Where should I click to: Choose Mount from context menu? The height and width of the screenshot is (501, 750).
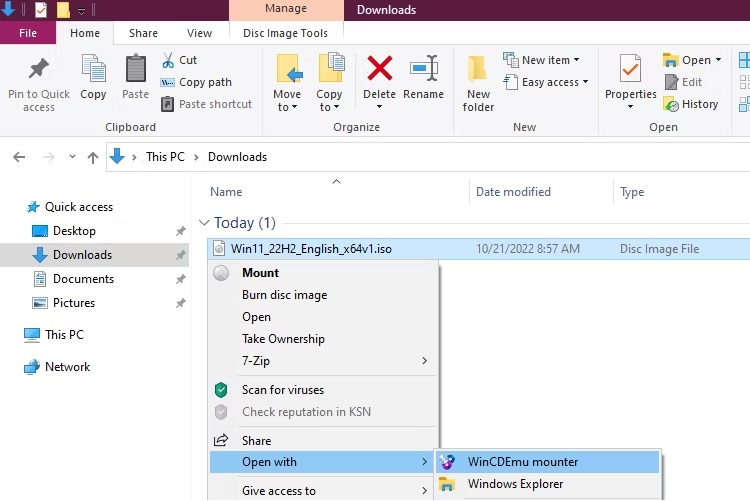point(323,273)
